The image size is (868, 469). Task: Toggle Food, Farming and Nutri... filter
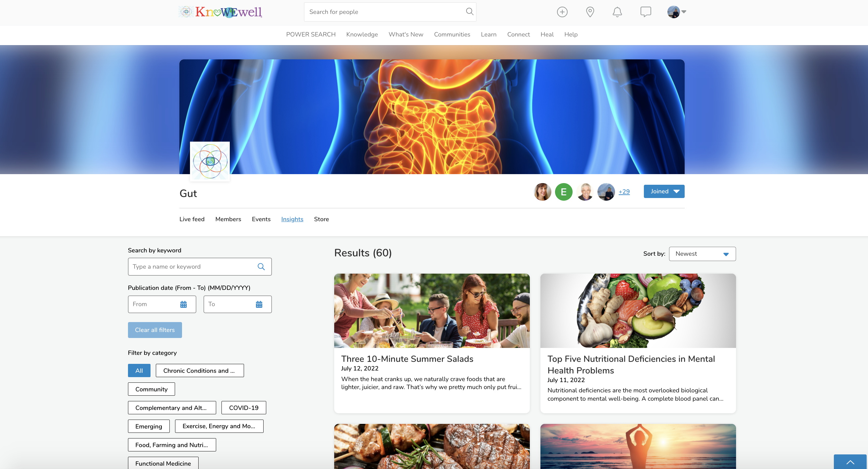tap(172, 445)
